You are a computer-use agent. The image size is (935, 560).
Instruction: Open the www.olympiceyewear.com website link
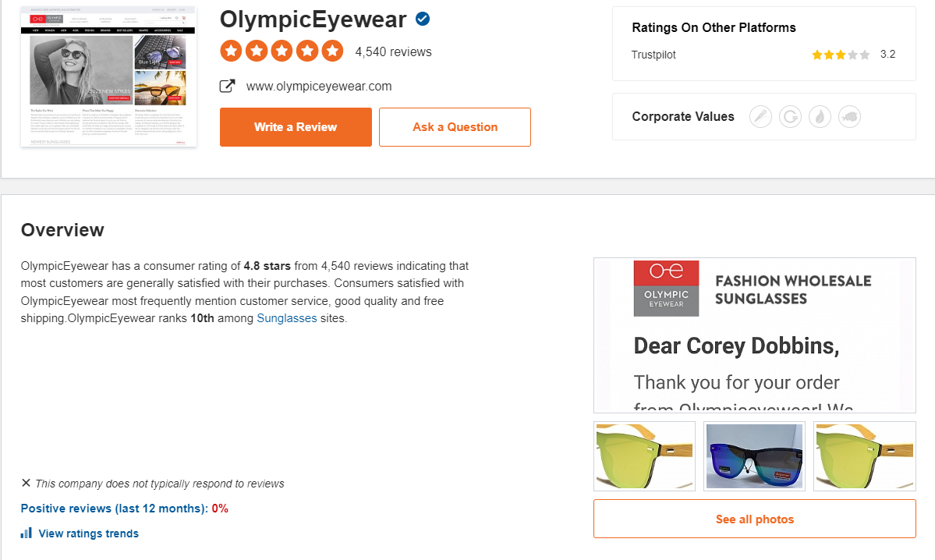(319, 87)
